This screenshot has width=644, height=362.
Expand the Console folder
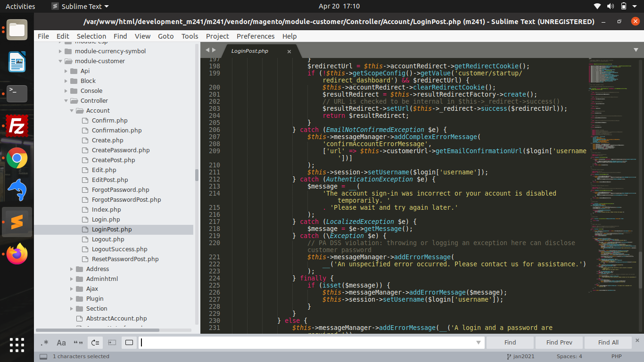66,91
